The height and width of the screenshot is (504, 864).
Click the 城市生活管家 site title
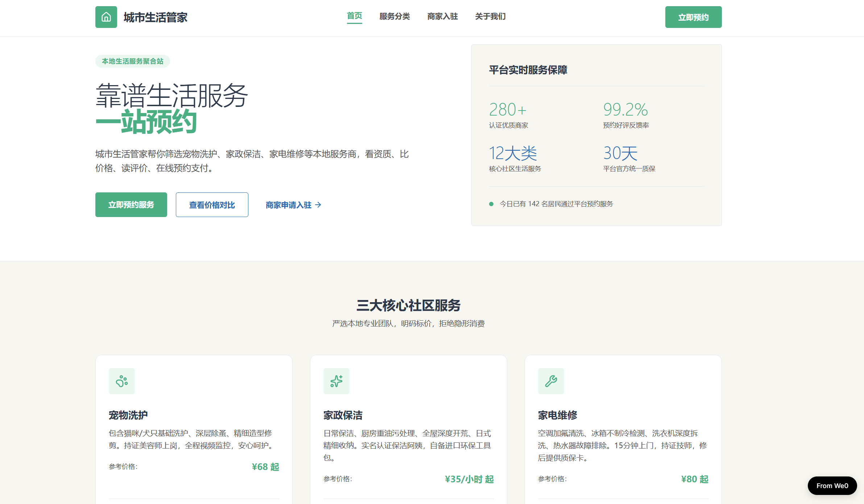pyautogui.click(x=156, y=17)
